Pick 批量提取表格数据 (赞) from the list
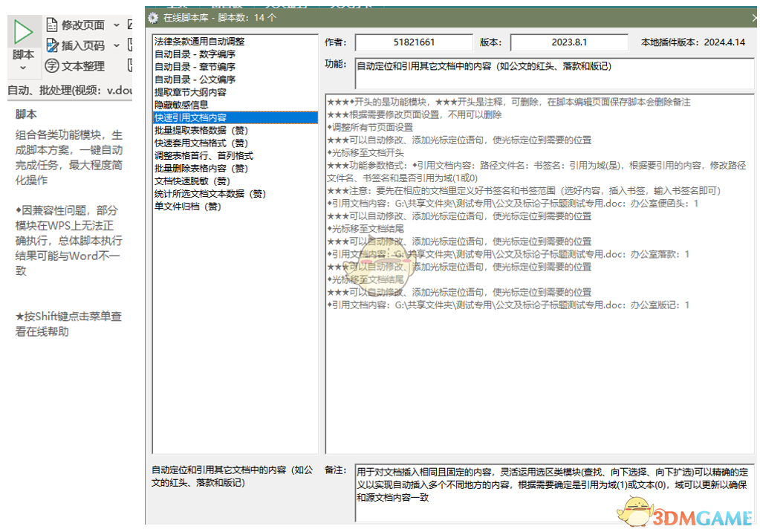 201,130
